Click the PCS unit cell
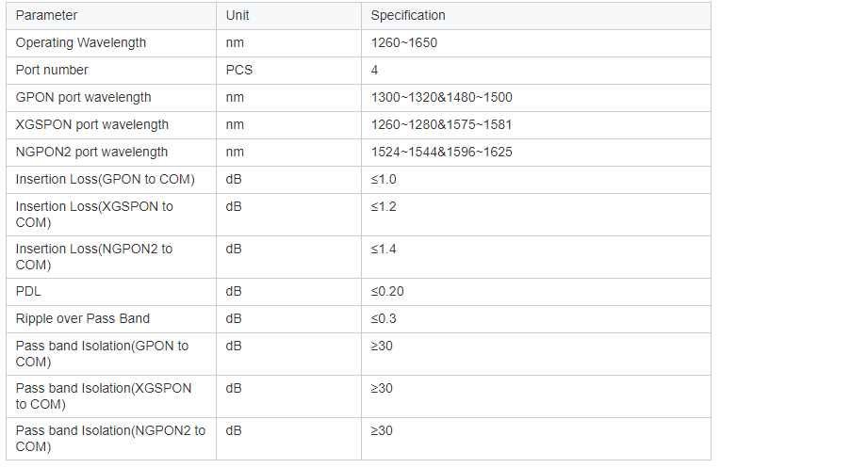The image size is (868, 468). pos(239,70)
